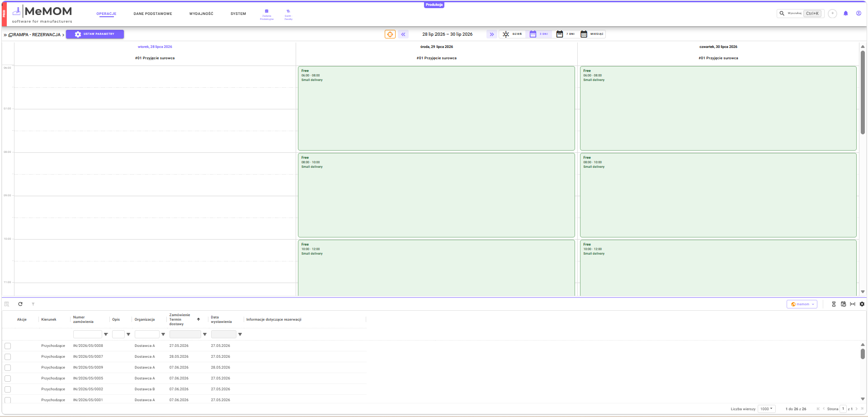
Task: Select Wednesday's Free 08:00 - 10:00 slot
Action: tap(436, 195)
